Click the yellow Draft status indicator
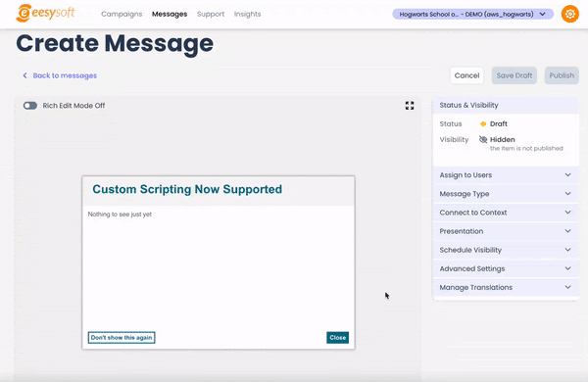Screen dimensions: 588x382 tap(483, 123)
